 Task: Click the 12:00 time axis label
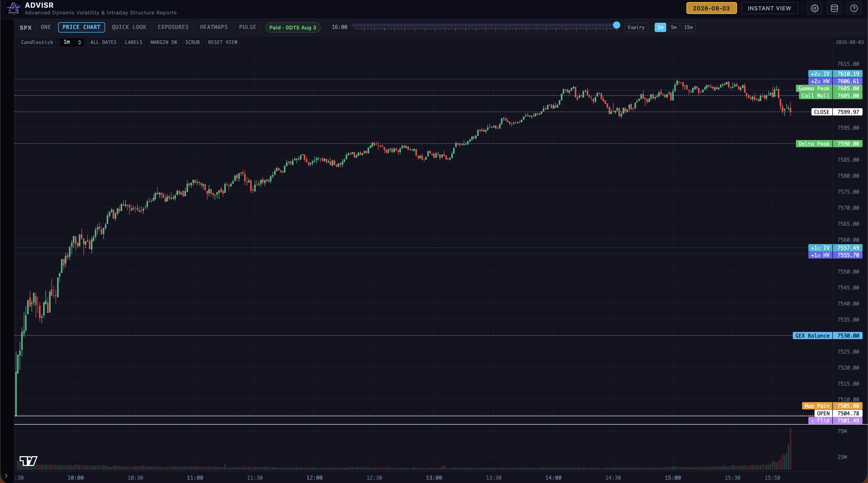[314, 478]
